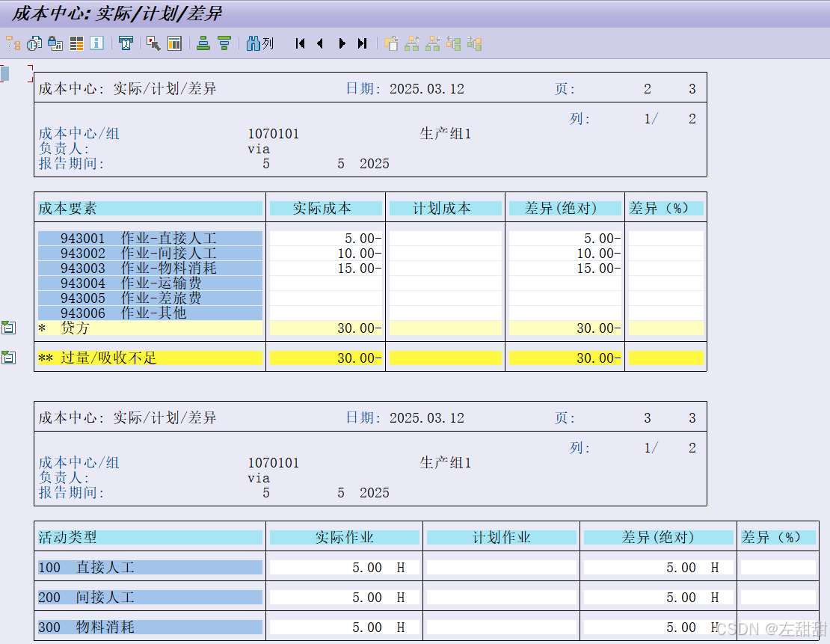This screenshot has width=830, height=644.
Task: Click the binoculars 列 column search button
Action: point(260,43)
